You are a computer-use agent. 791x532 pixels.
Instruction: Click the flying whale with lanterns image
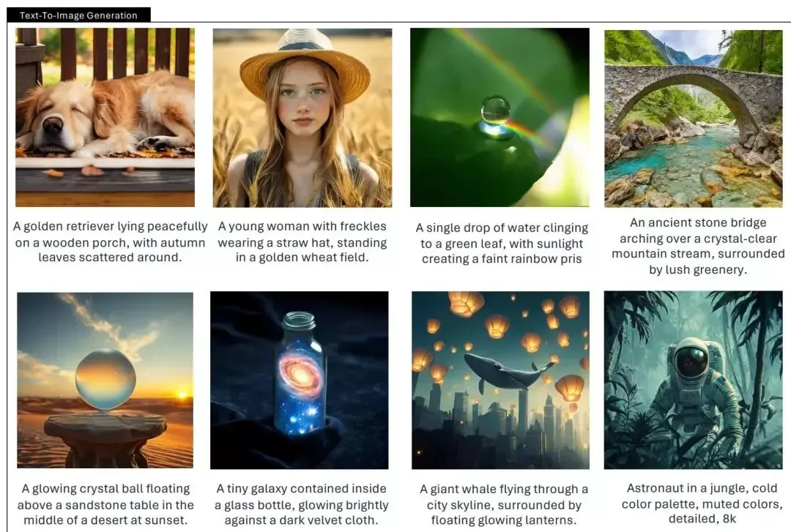(x=500, y=381)
